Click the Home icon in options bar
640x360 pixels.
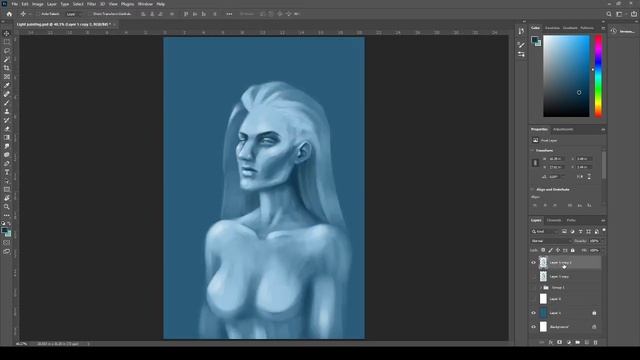9,14
